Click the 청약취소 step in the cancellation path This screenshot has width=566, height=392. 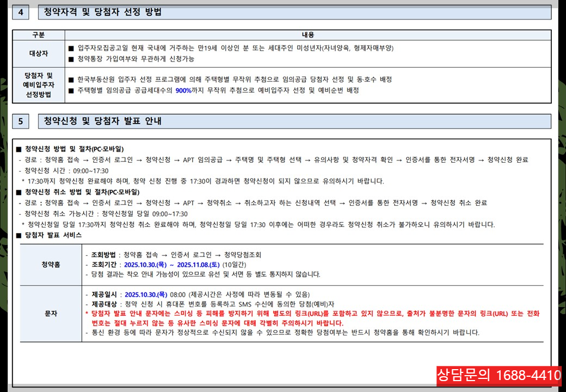(x=219, y=203)
